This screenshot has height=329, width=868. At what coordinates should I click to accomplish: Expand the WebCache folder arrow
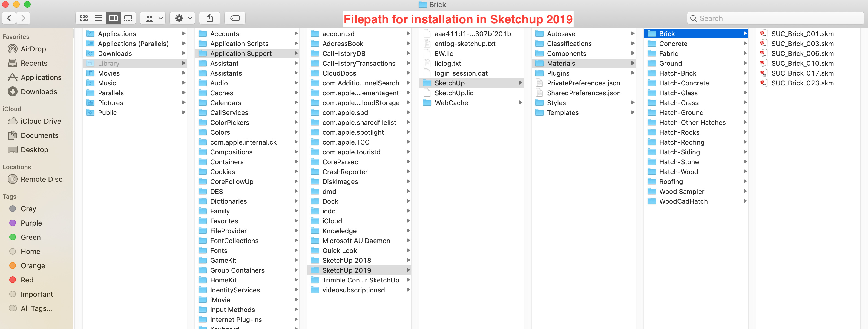pyautogui.click(x=521, y=103)
